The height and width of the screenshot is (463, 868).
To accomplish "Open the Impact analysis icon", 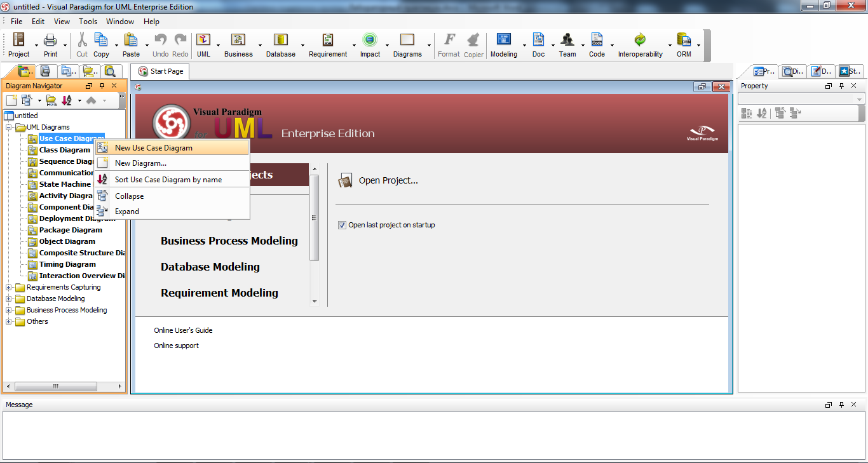I will tap(370, 40).
